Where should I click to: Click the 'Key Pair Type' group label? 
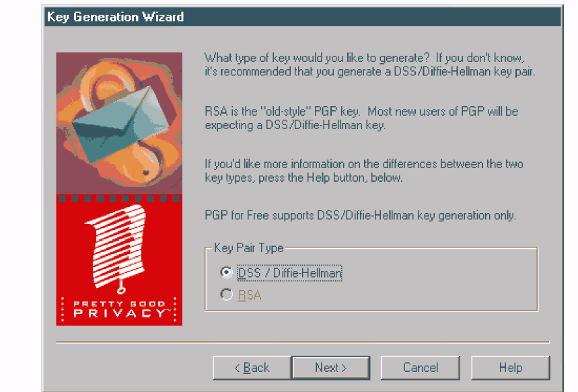tap(249, 248)
